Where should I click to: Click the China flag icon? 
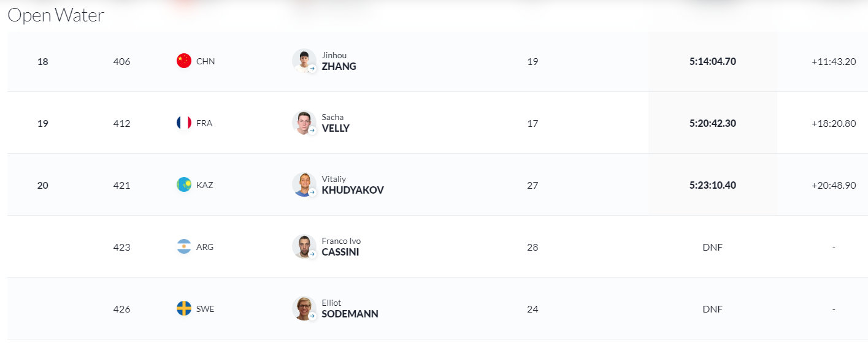point(184,61)
